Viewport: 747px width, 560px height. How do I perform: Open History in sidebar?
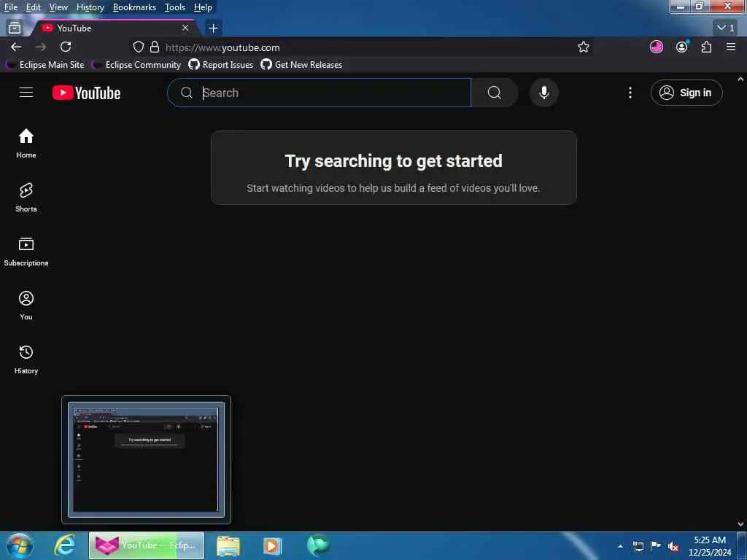point(26,359)
